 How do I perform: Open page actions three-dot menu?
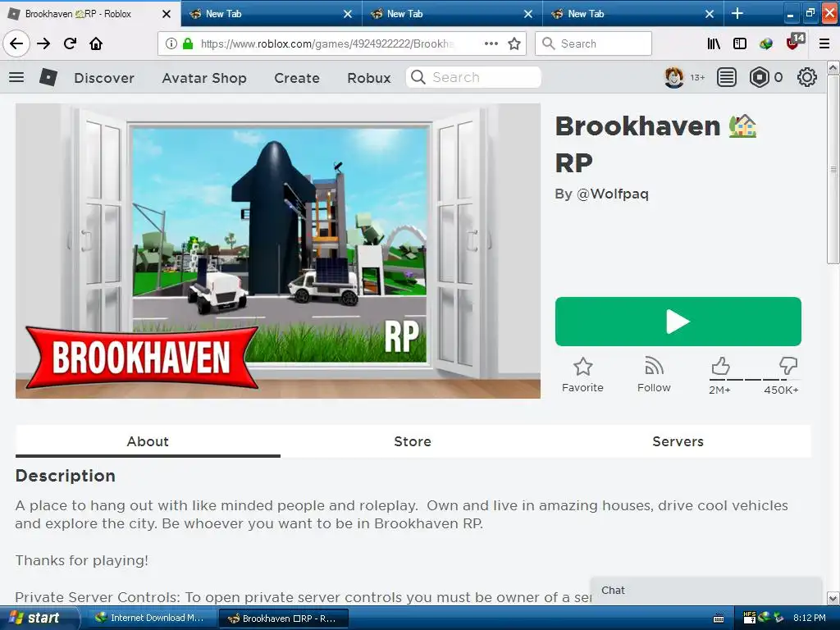(491, 43)
